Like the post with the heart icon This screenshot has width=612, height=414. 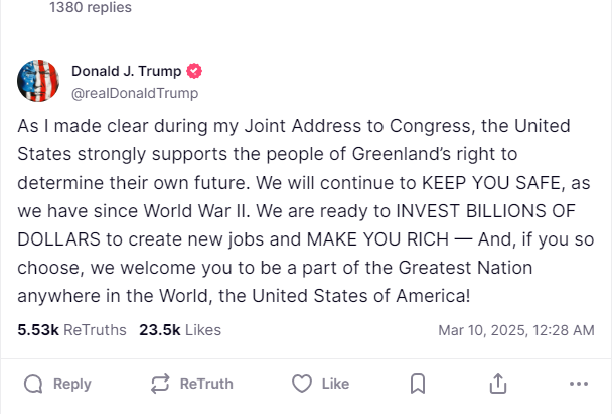pyautogui.click(x=302, y=384)
